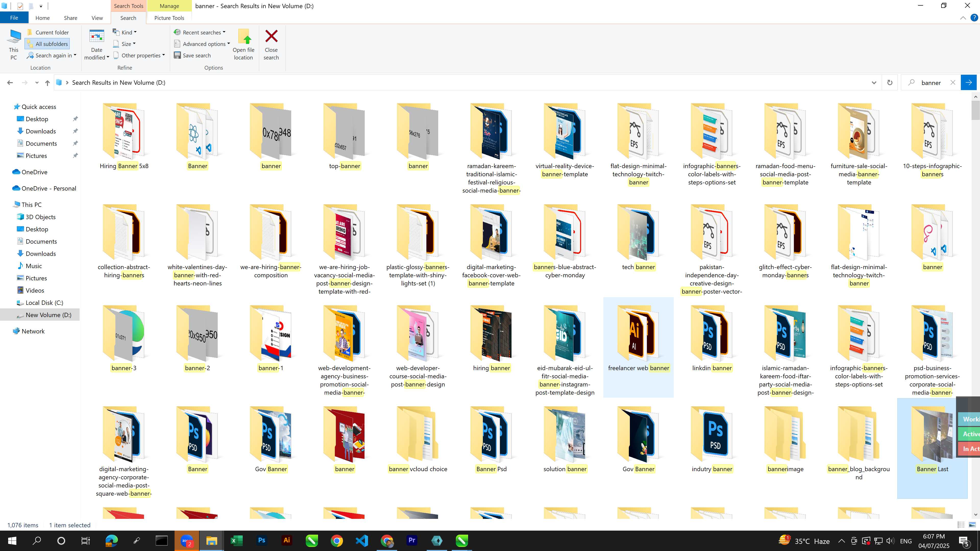Expand the address bar history dropdown
Screen dimensions: 980x551
(x=874, y=82)
